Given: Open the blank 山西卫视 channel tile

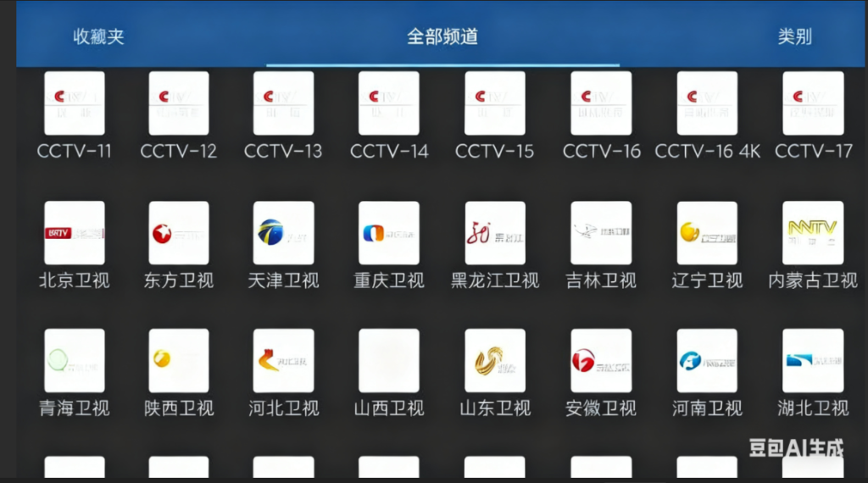Looking at the screenshot, I should tap(388, 361).
